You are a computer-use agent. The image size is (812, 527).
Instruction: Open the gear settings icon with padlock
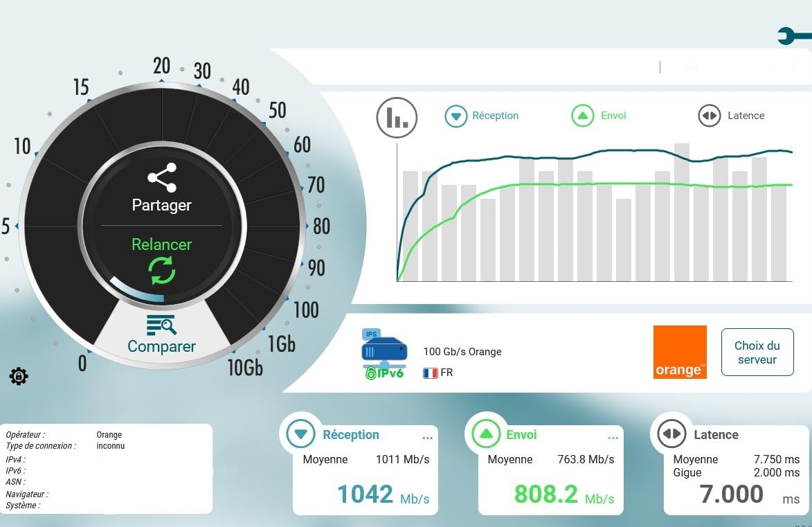click(x=19, y=376)
